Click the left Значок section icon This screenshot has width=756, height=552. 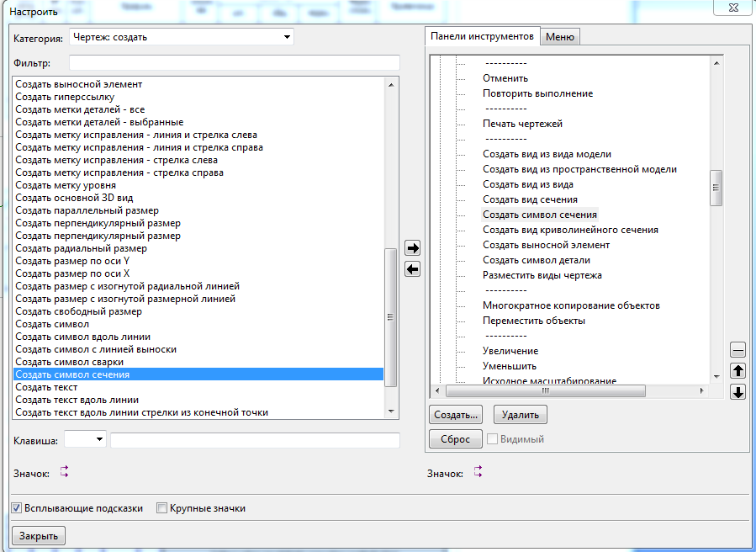tap(64, 473)
